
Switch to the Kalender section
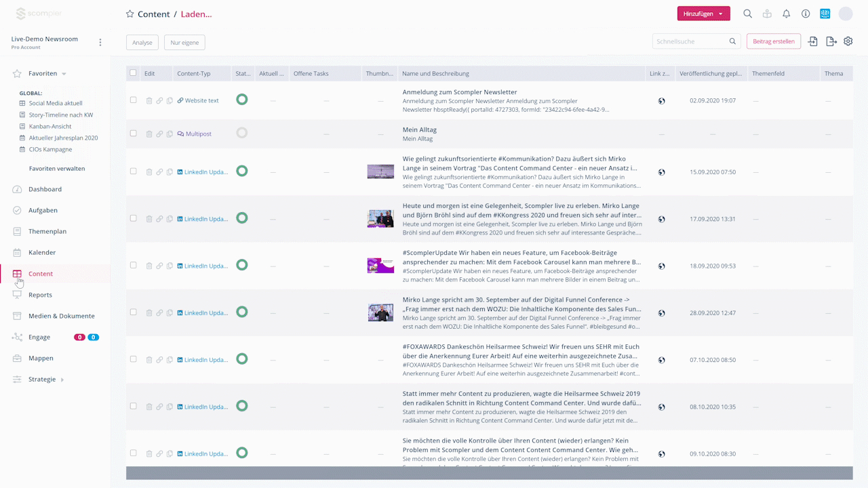click(x=41, y=252)
